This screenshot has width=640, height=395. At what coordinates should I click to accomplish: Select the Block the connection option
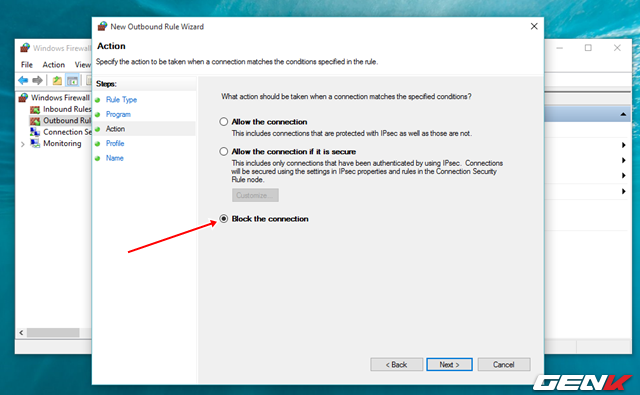coord(223,219)
